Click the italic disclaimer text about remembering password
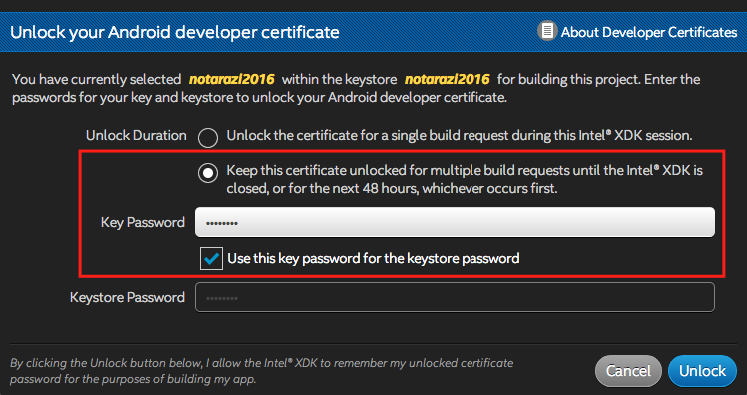Image resolution: width=747 pixels, height=395 pixels. pos(262,371)
